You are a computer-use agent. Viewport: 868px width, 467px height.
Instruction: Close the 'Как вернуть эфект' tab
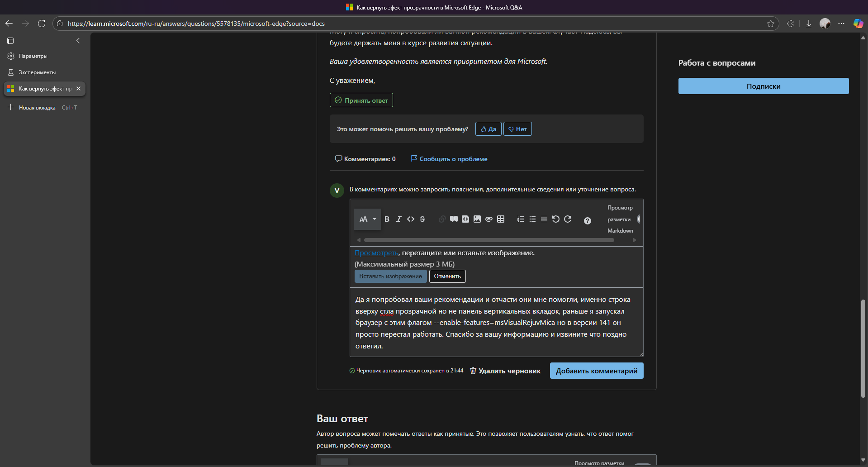pyautogui.click(x=78, y=89)
